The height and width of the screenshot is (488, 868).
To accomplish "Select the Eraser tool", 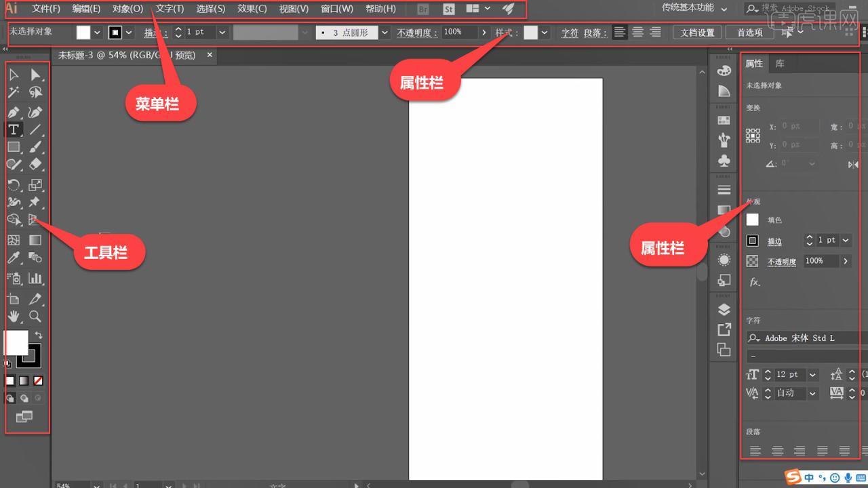I will click(35, 164).
